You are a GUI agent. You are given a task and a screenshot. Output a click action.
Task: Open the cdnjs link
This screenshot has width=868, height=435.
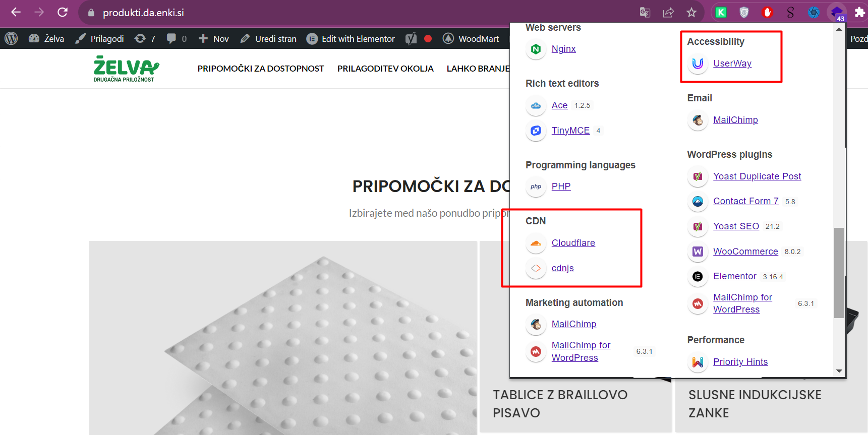pyautogui.click(x=562, y=268)
